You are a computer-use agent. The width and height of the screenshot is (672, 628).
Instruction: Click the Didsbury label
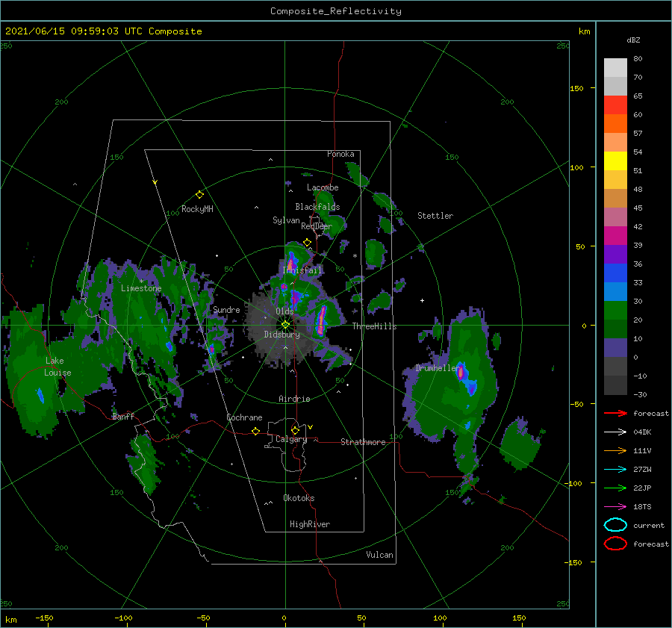click(282, 335)
